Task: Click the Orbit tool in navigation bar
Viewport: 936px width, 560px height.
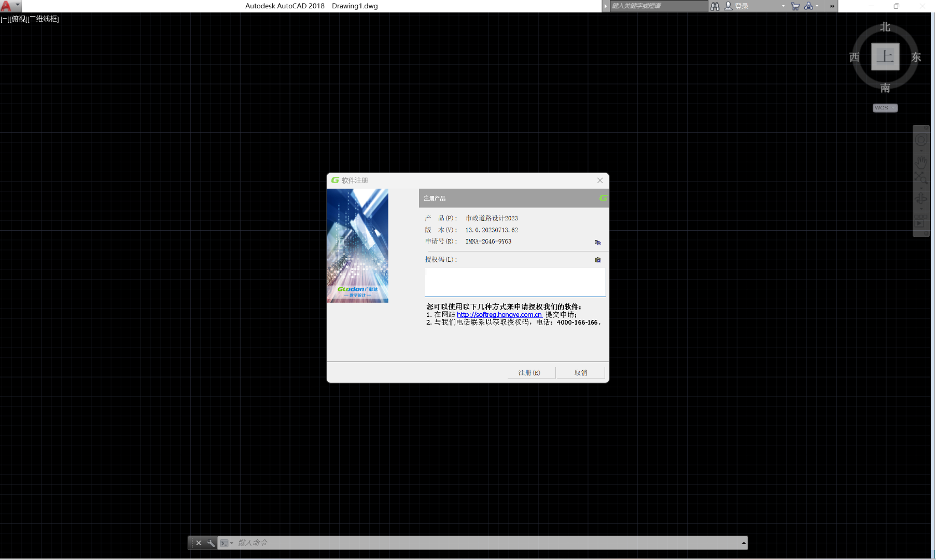Action: point(921,199)
